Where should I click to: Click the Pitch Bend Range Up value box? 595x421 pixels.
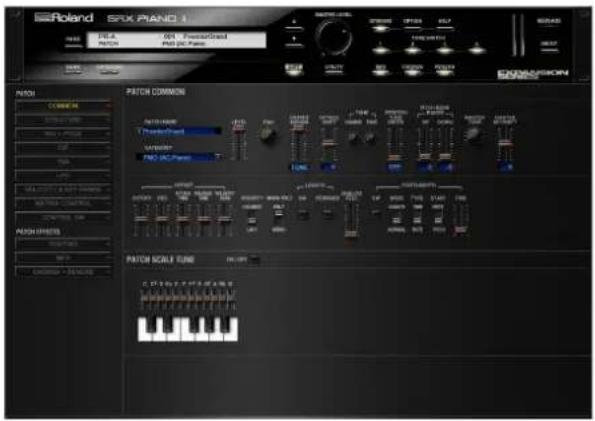coord(425,167)
